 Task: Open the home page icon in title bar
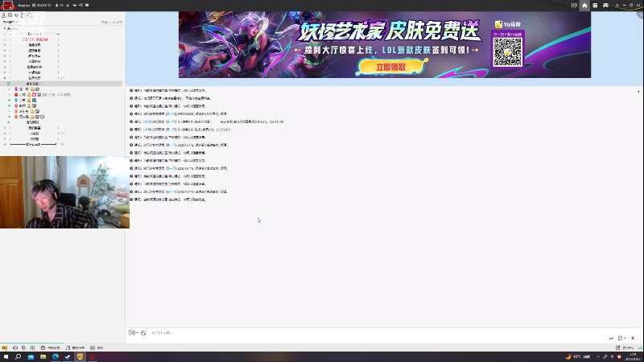(584, 6)
